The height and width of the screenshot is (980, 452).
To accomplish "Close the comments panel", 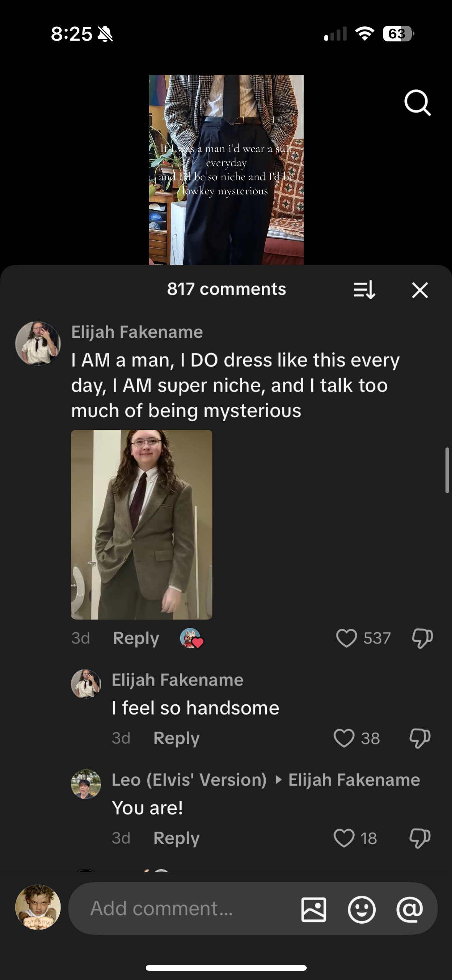I will (x=420, y=290).
